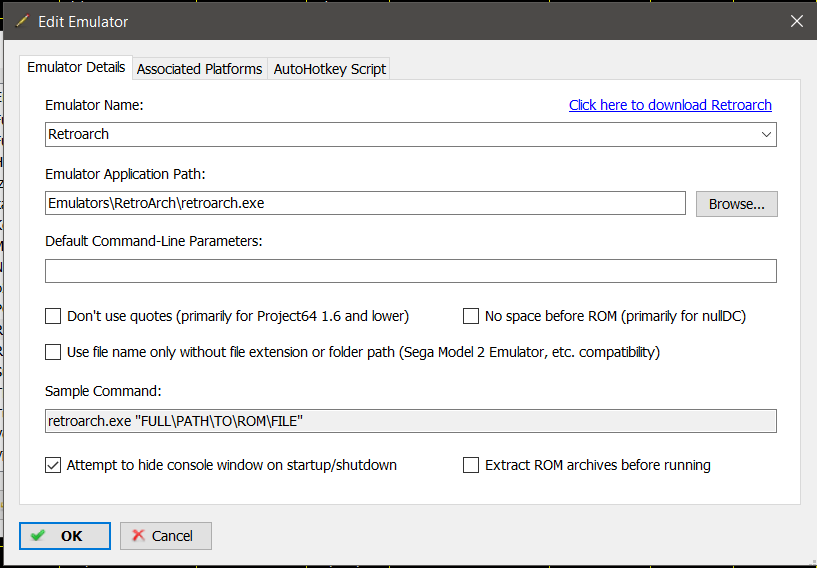This screenshot has width=817, height=568.
Task: Click the Browse... button
Action: tap(736, 204)
